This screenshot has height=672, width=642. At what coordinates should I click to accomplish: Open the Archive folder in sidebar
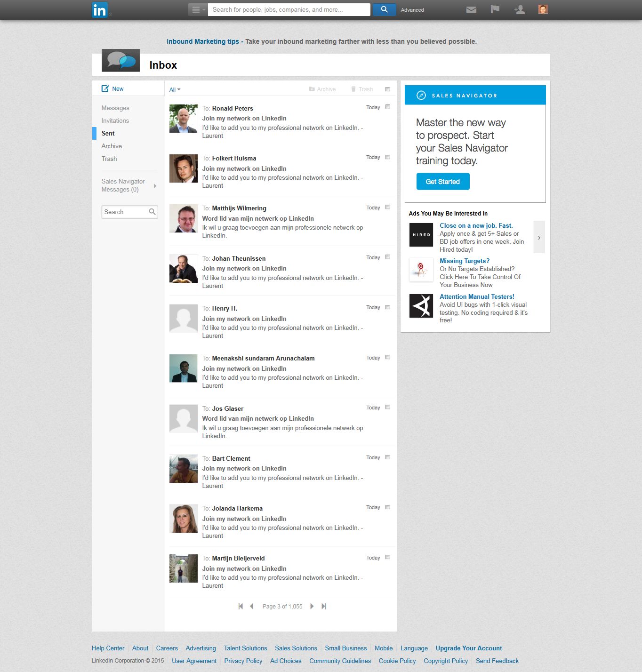(112, 146)
